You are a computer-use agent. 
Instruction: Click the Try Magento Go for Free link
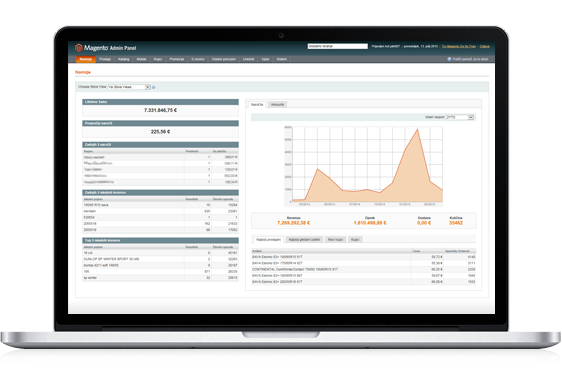[459, 46]
